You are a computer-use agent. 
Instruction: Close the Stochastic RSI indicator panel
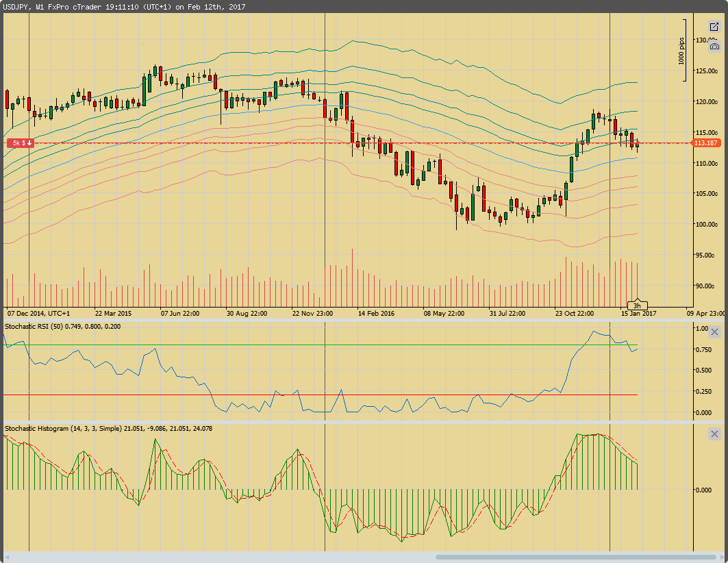[714, 332]
